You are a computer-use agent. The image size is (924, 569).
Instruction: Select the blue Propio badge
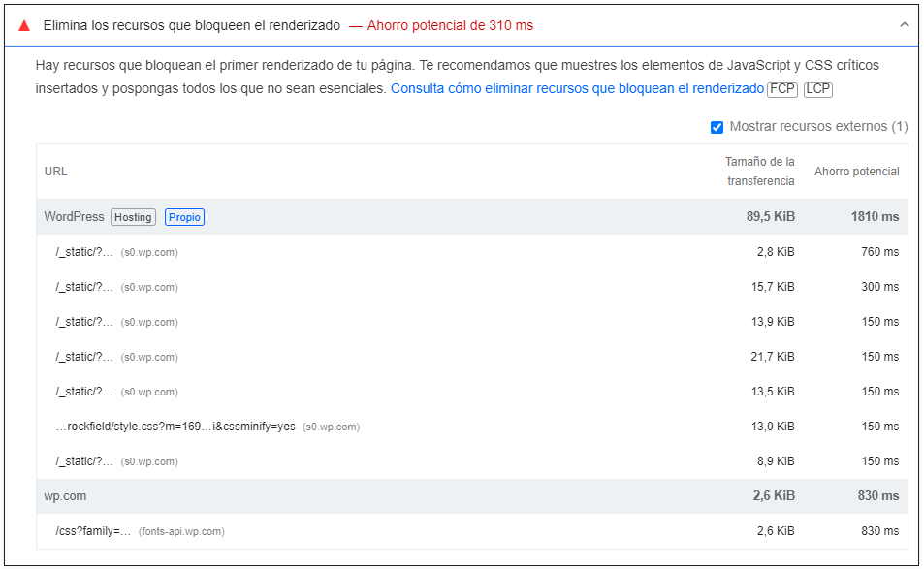[184, 217]
